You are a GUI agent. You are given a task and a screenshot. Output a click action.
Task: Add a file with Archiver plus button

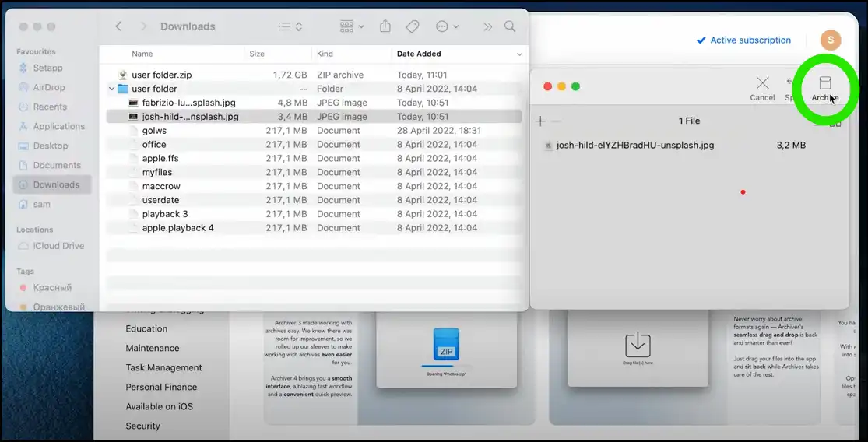pyautogui.click(x=541, y=121)
